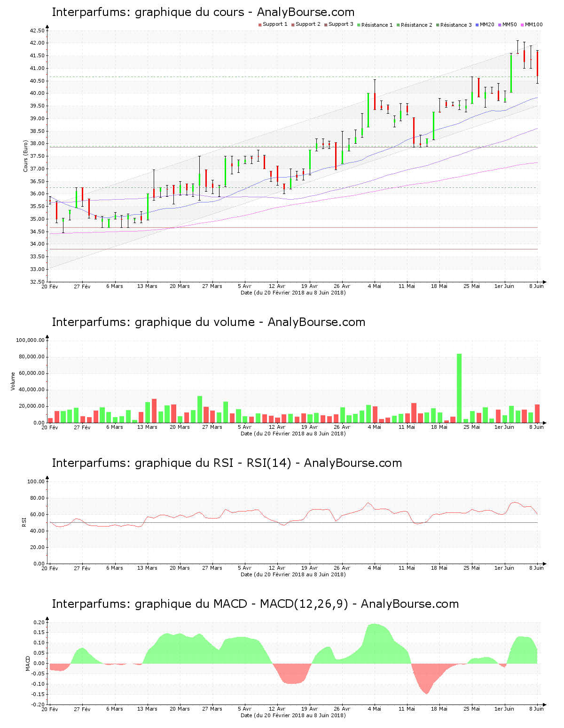Click the 'graphique du MACD - MACD(12,26,9)' title

pos(255,604)
